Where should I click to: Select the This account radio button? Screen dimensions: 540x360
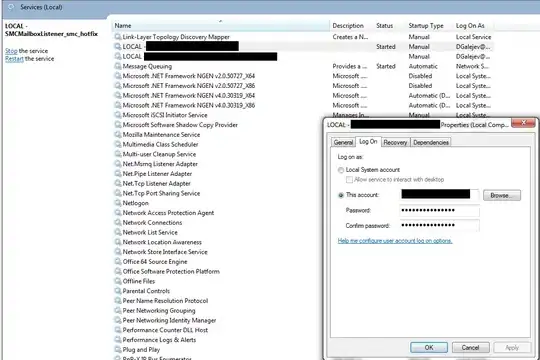click(341, 195)
